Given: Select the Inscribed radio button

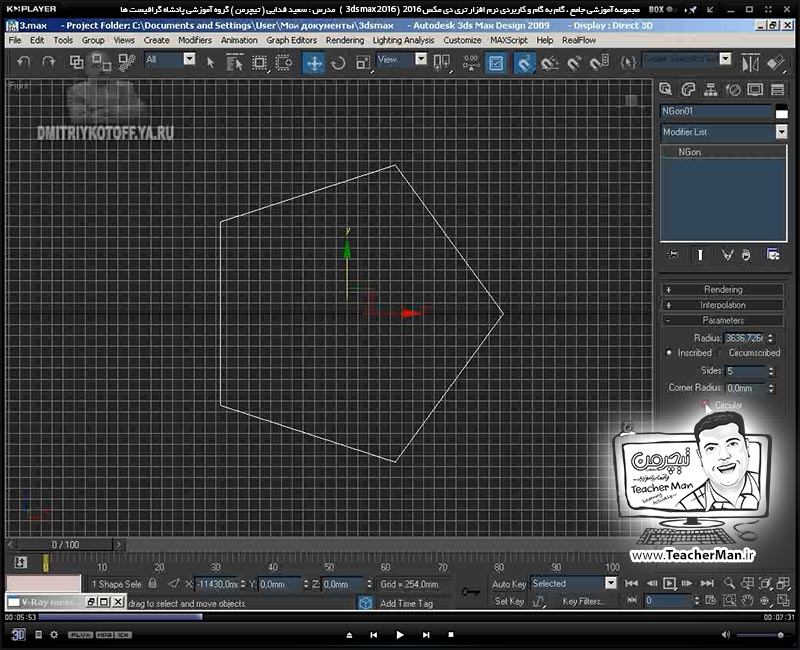Looking at the screenshot, I should pos(669,353).
